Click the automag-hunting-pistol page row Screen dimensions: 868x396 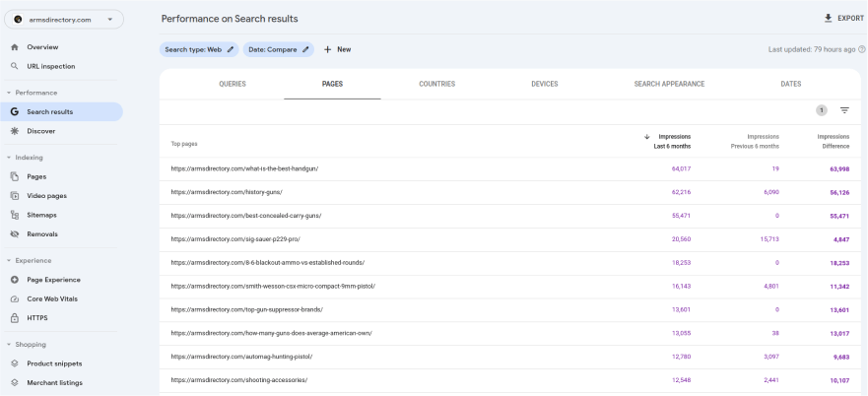coord(509,358)
